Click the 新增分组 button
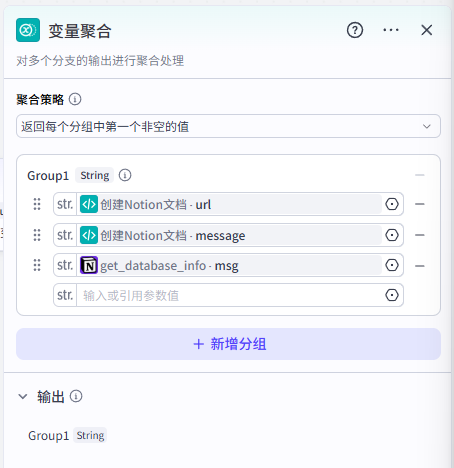 228,344
